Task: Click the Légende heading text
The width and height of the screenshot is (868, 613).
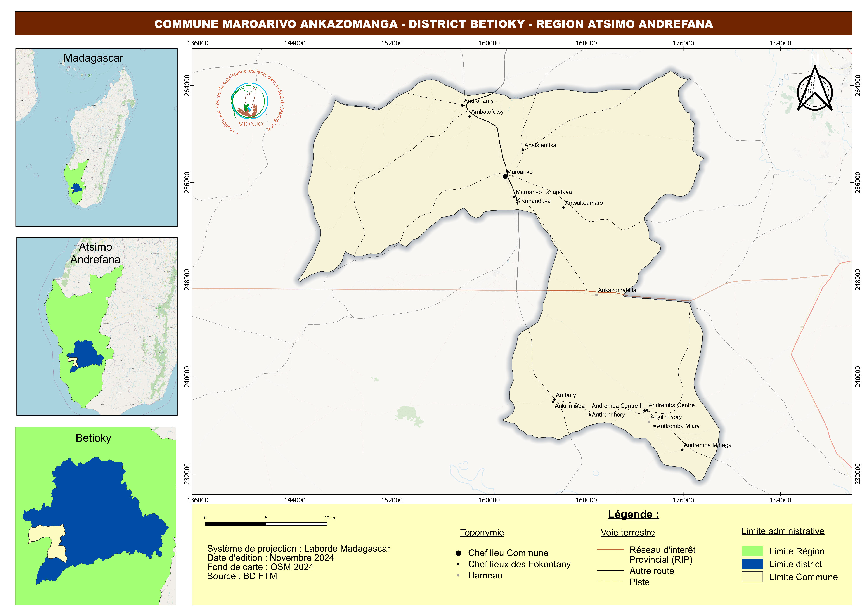Action: tap(633, 514)
